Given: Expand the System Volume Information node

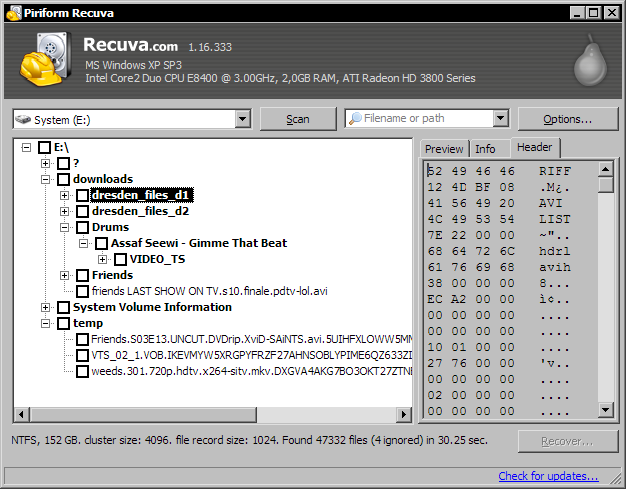Looking at the screenshot, I should (x=46, y=307).
